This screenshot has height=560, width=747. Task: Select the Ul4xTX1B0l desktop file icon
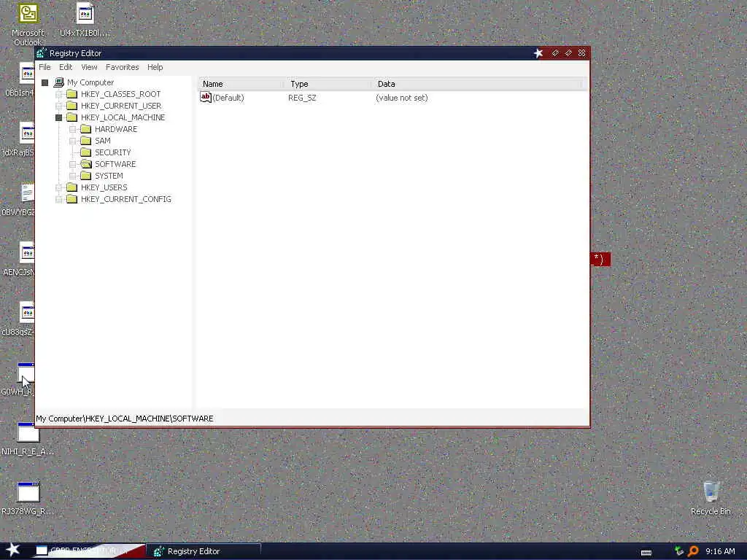click(x=85, y=20)
